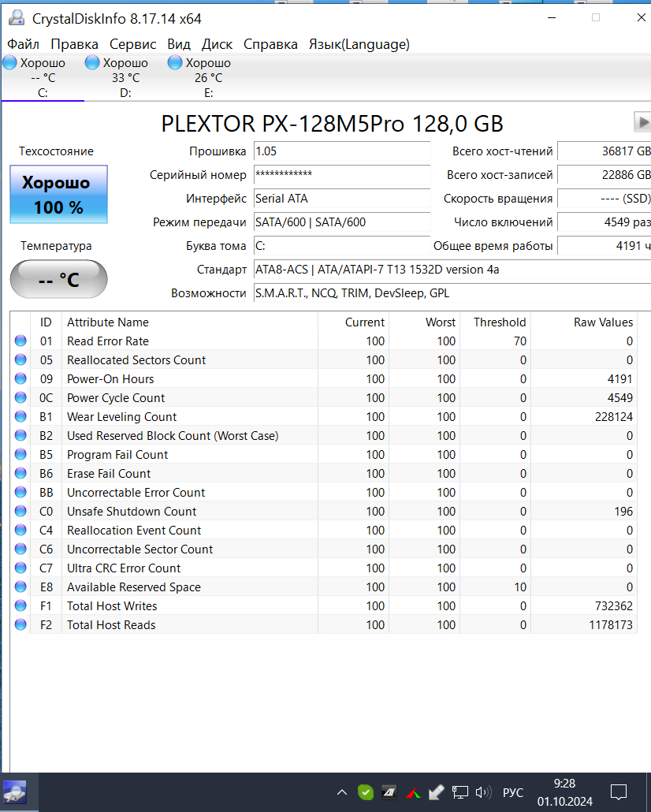Image resolution: width=651 pixels, height=812 pixels.
Task: Click the temperature display button
Action: tap(58, 279)
